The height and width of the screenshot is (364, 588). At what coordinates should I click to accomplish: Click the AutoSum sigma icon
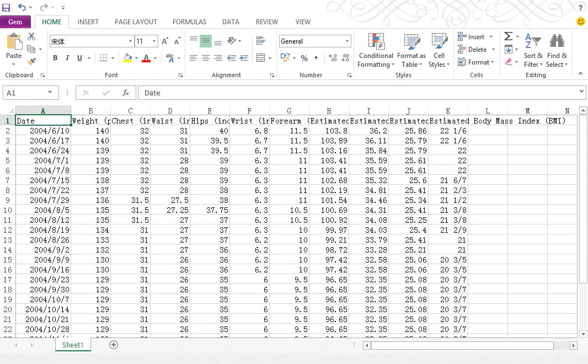point(508,36)
